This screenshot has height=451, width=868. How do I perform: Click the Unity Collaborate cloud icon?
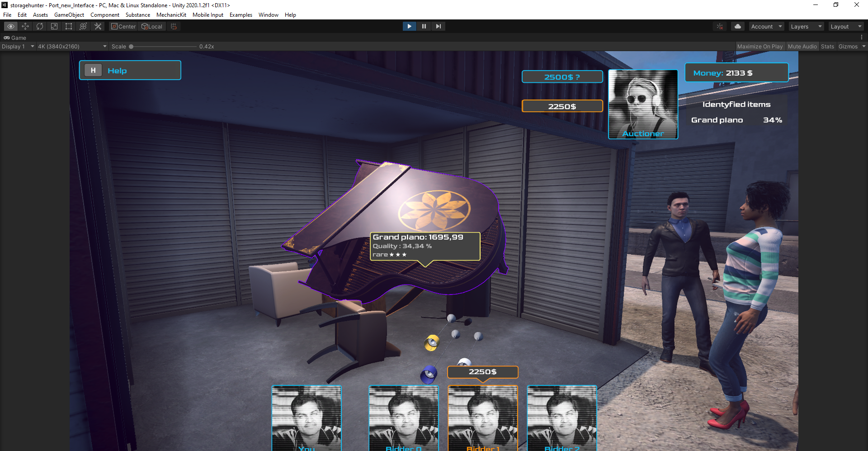click(x=738, y=26)
